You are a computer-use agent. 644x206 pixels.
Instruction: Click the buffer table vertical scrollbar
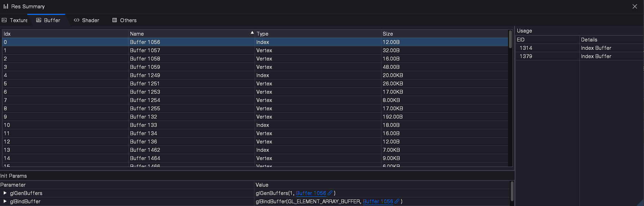point(510,39)
